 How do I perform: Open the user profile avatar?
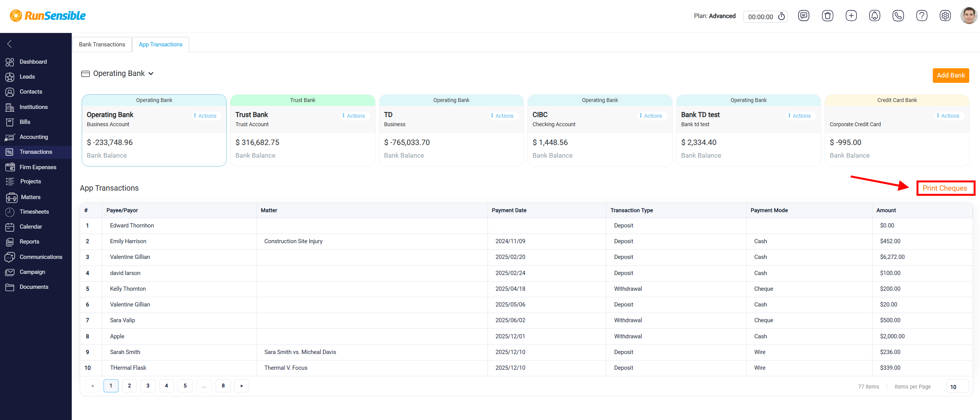coord(968,16)
